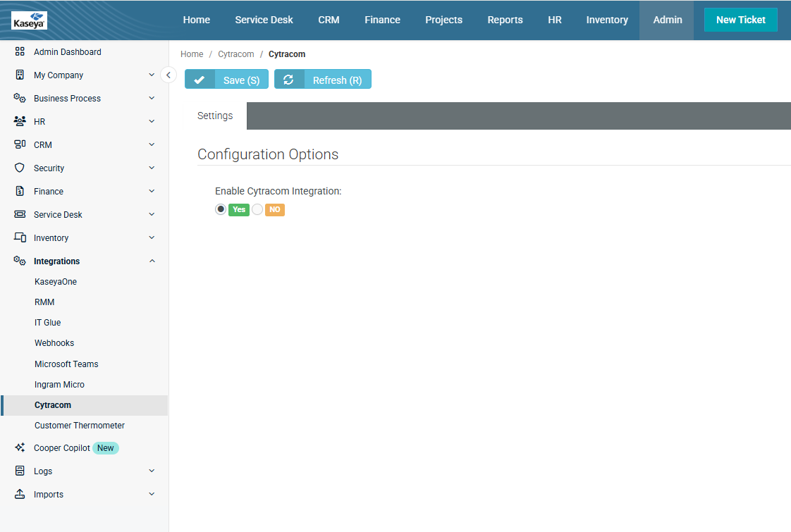Open the New Ticket button
Viewport: 791px width, 532px height.
tap(740, 20)
